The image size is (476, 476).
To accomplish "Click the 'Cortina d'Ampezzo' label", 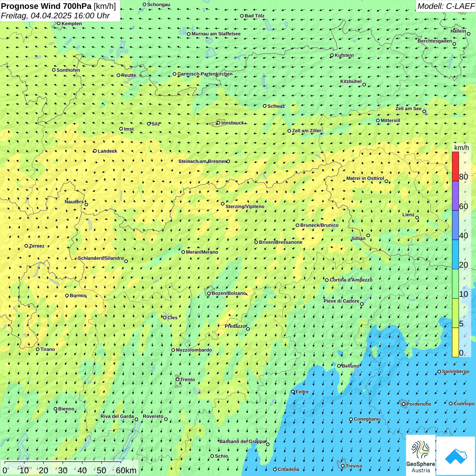I will pyautogui.click(x=351, y=280).
